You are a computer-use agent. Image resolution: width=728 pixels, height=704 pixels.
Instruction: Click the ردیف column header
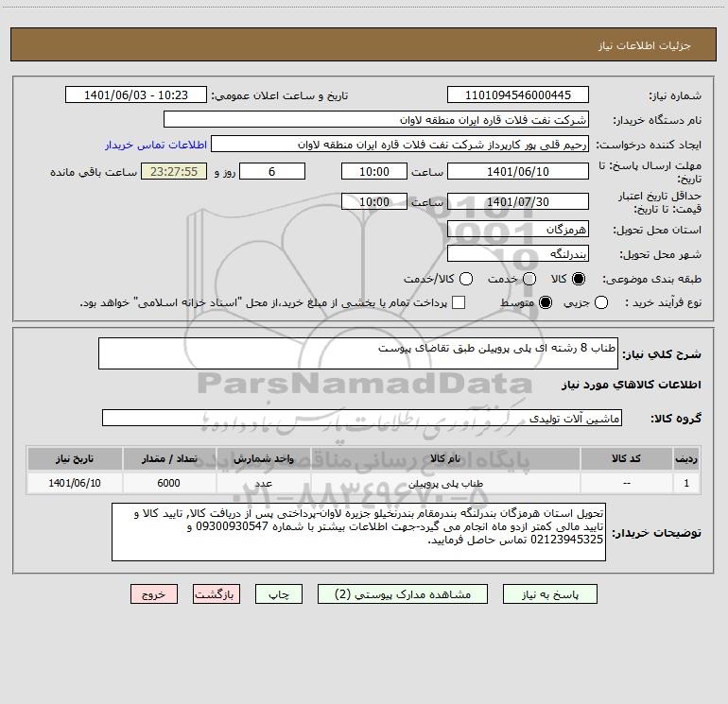686,458
